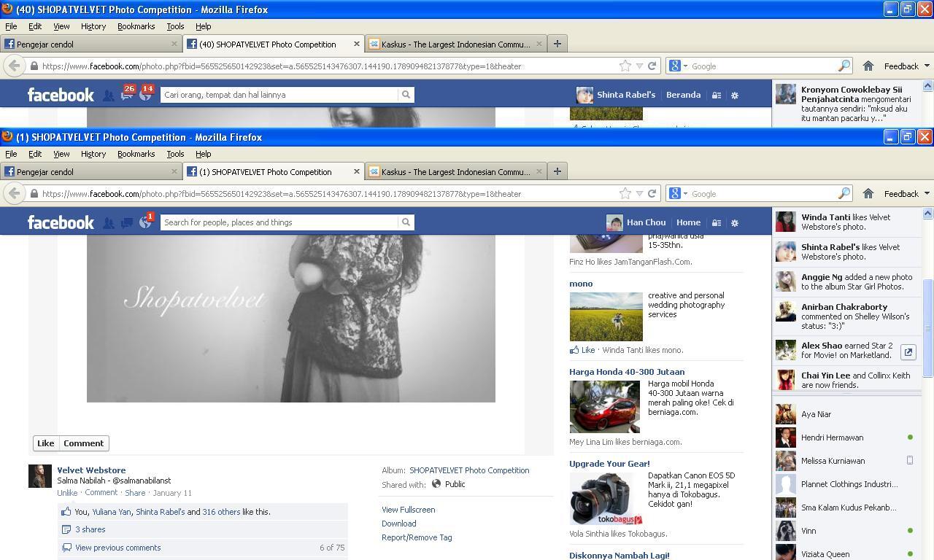934x560 pixels.
Task: Click back arrow in back Firefox window
Action: click(x=14, y=66)
